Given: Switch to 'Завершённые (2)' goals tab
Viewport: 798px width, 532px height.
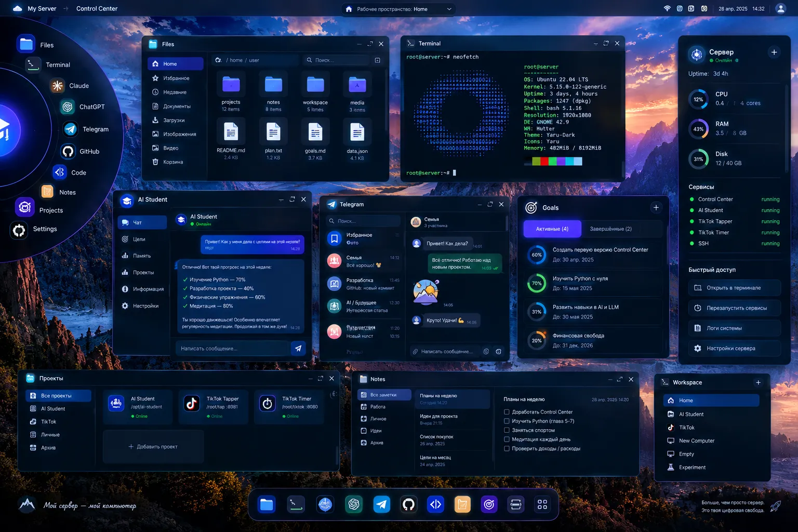Looking at the screenshot, I should 610,229.
